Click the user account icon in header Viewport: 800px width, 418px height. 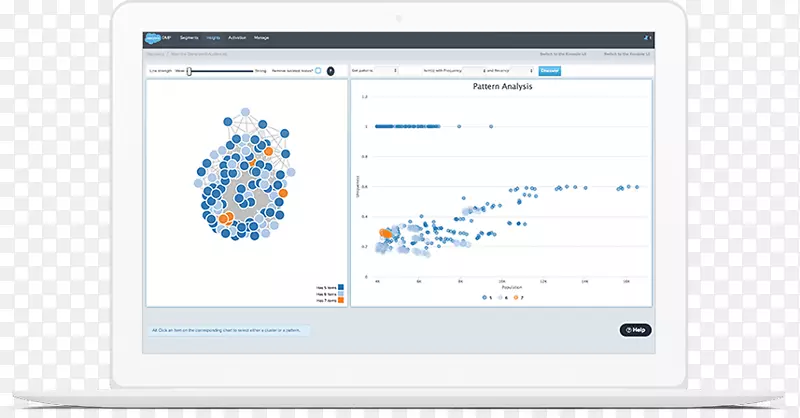[646, 37]
